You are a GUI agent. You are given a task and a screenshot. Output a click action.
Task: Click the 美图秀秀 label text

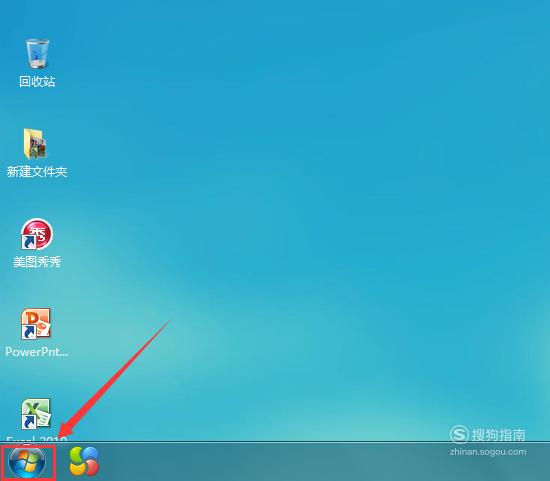[37, 262]
